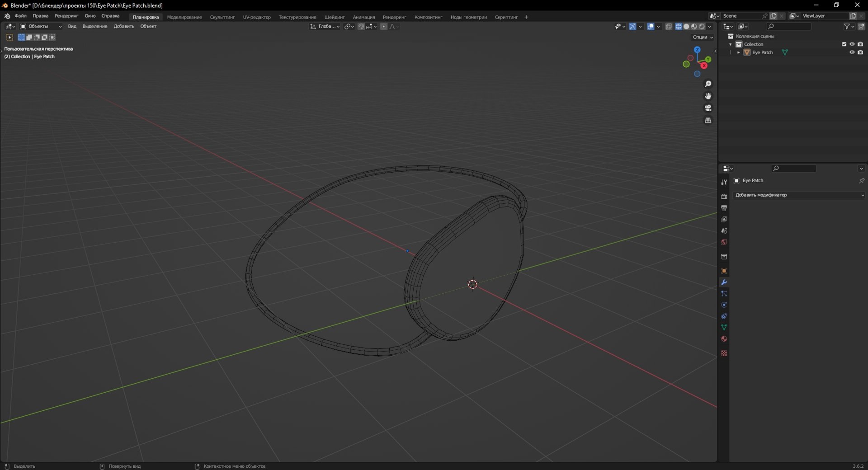Open the object mode dropdown "Объекты"
868x470 pixels.
41,27
